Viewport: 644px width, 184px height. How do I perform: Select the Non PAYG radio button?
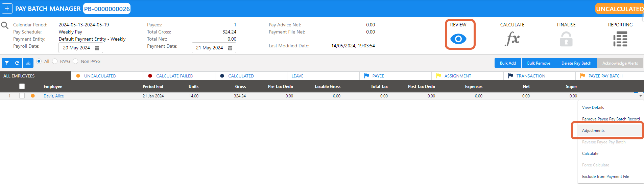75,61
